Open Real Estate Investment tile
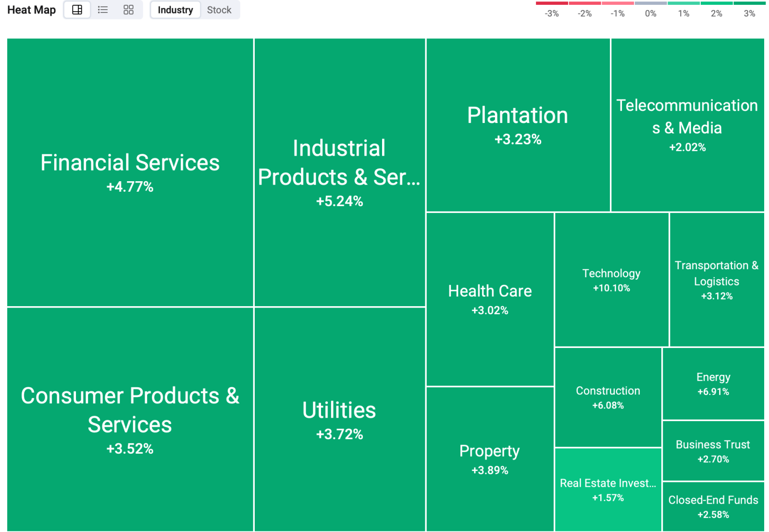Screen dimensions: 769x532 click(x=608, y=489)
